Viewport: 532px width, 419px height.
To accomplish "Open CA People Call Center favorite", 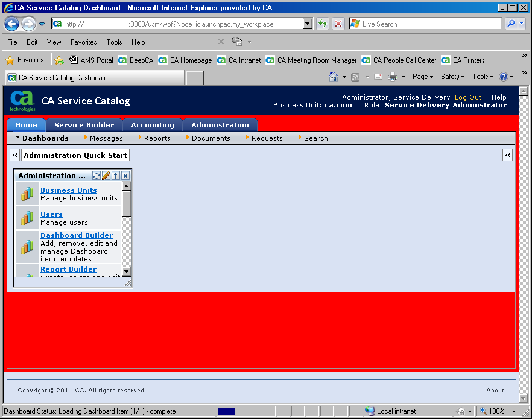I will coord(399,60).
